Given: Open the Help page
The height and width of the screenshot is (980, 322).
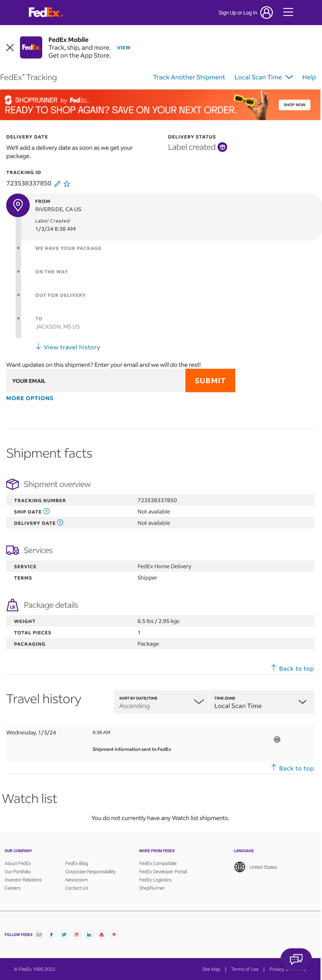Looking at the screenshot, I should click(x=309, y=77).
